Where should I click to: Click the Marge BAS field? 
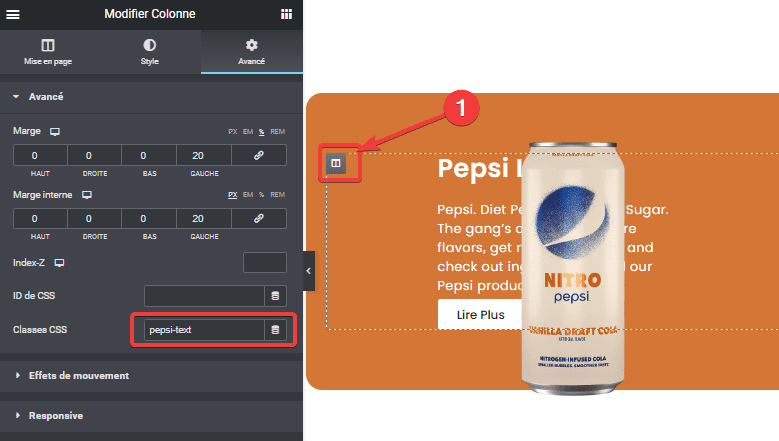coord(149,155)
